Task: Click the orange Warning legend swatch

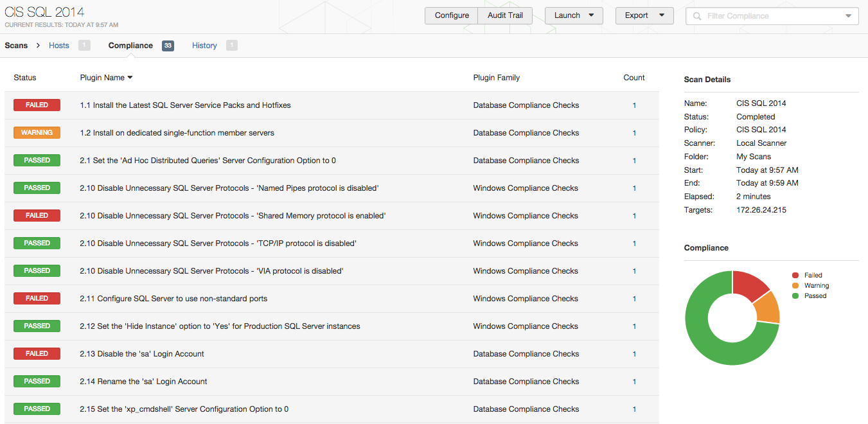Action: tap(795, 285)
